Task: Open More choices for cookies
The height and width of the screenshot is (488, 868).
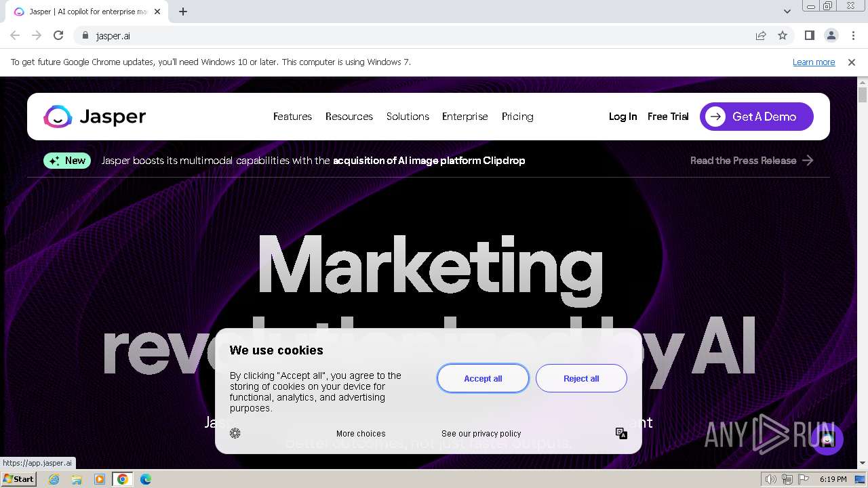Action: [x=361, y=434]
